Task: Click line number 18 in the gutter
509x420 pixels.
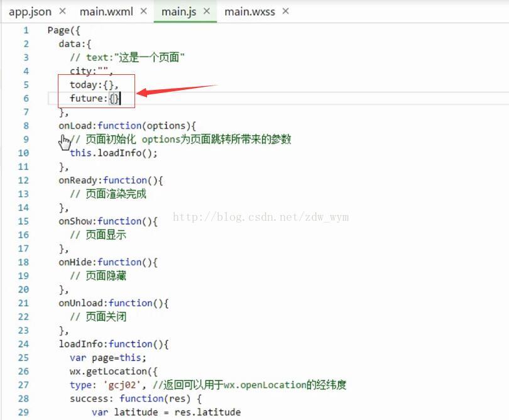Action: coord(23,262)
